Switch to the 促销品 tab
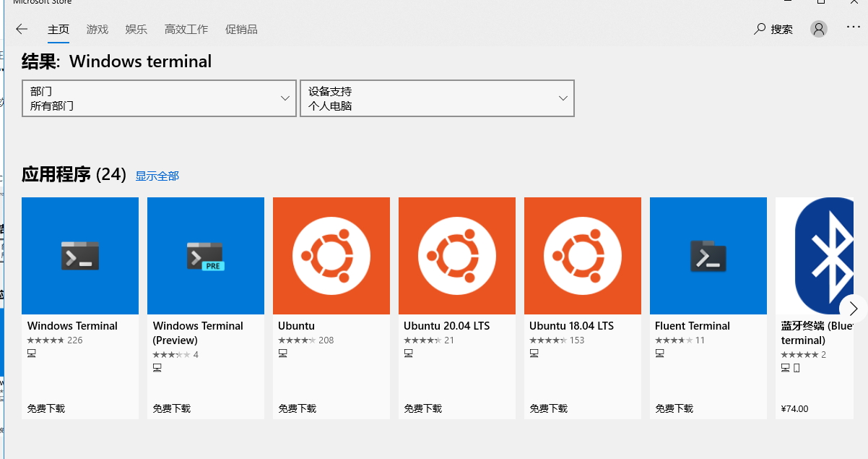The height and width of the screenshot is (459, 868). [241, 30]
